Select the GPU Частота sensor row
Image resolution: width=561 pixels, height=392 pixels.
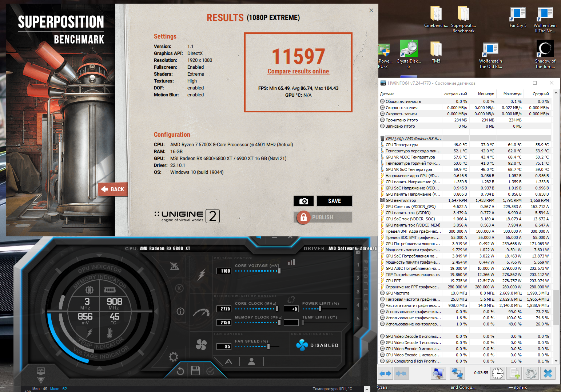point(465,293)
